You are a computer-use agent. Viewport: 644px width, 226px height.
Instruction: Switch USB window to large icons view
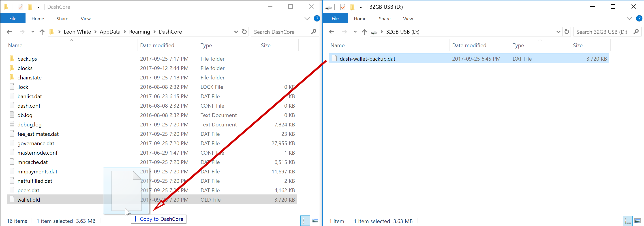coord(638,221)
